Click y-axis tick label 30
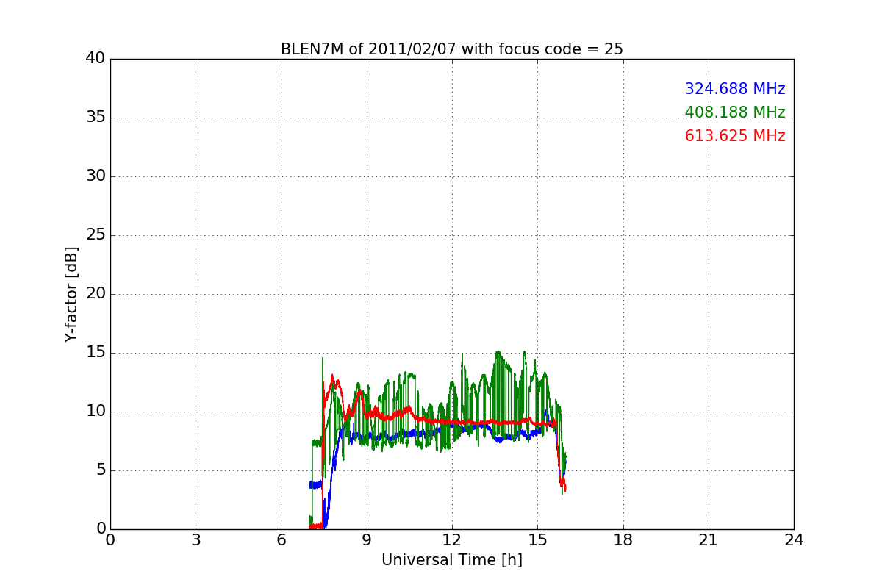882x588 pixels. click(x=96, y=176)
